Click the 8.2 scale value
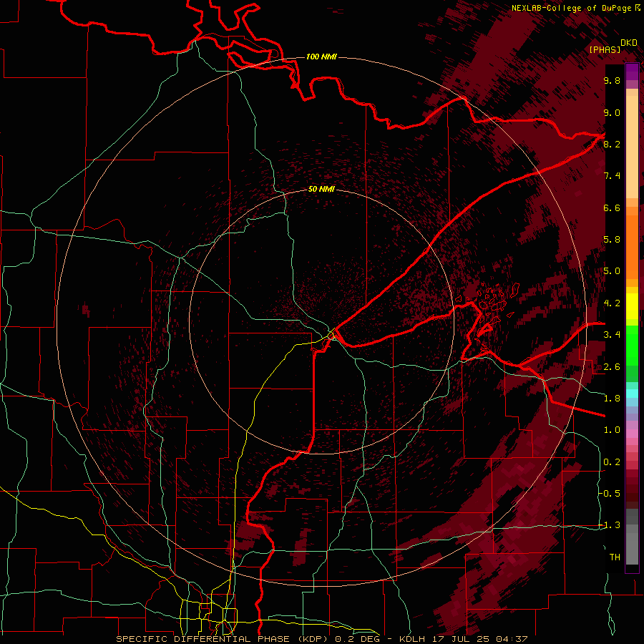Screen dimensions: 644x644 (x=612, y=144)
